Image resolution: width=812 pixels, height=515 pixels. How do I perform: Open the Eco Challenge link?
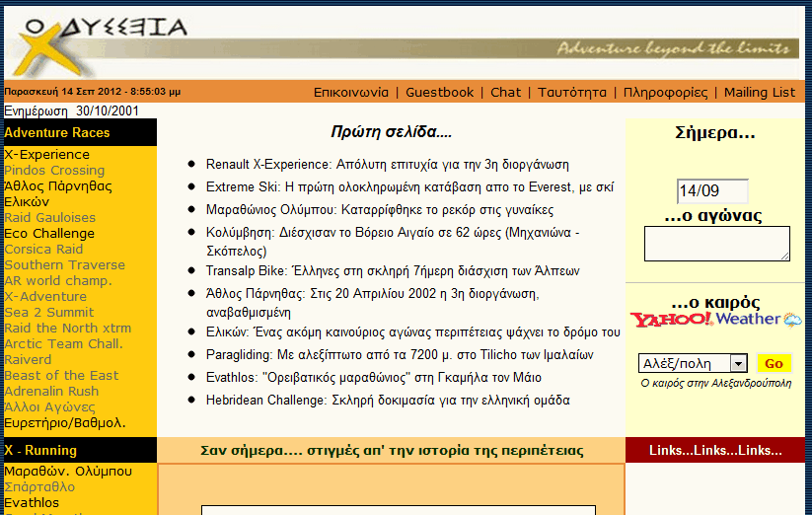[49, 234]
